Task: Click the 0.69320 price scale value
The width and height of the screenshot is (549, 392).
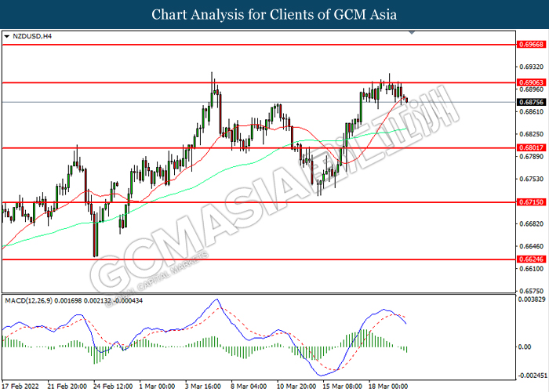Action: tap(531, 67)
